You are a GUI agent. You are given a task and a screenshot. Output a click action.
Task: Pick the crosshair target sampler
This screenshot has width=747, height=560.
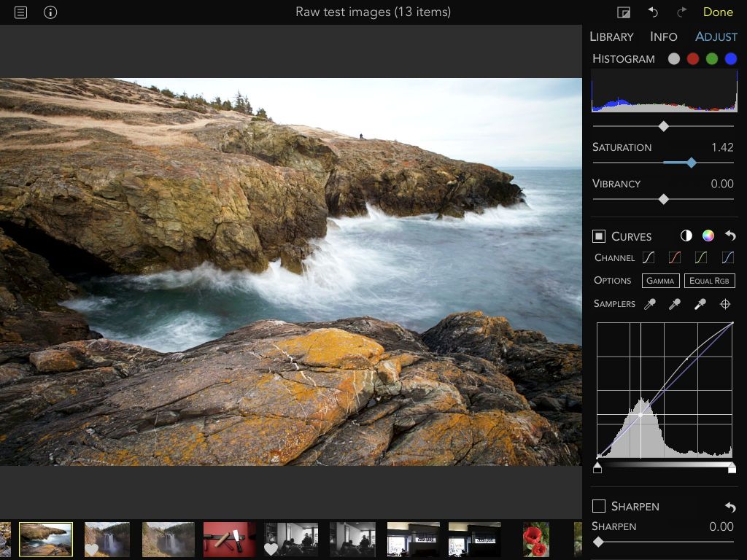(x=725, y=304)
